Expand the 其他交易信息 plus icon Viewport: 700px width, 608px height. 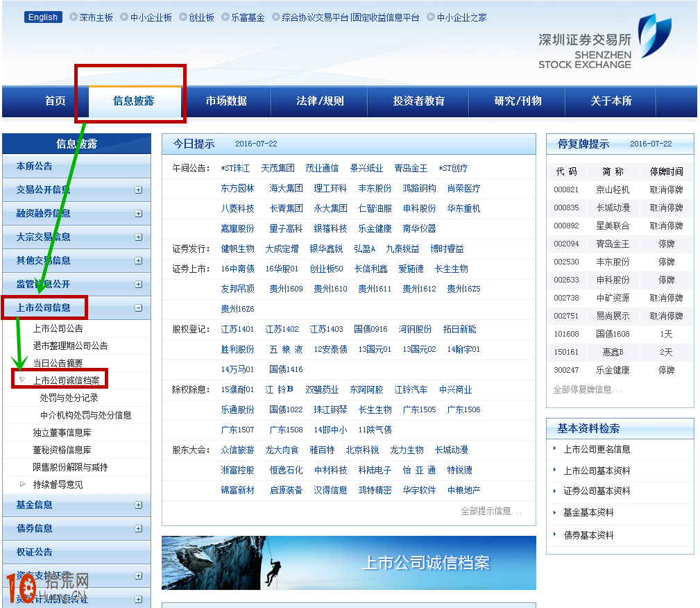tap(139, 261)
